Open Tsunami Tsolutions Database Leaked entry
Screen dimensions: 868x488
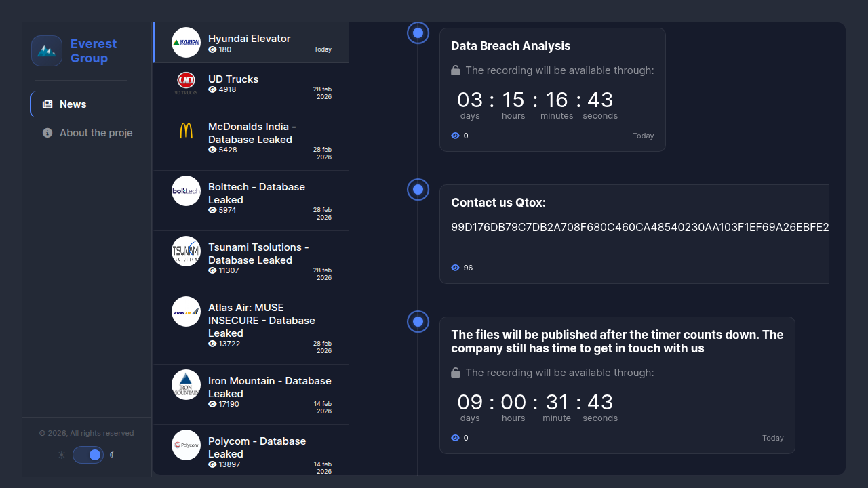[258, 254]
